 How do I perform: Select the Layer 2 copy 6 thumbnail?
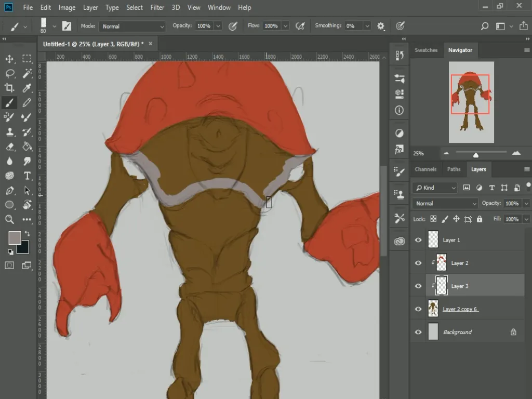tap(433, 309)
